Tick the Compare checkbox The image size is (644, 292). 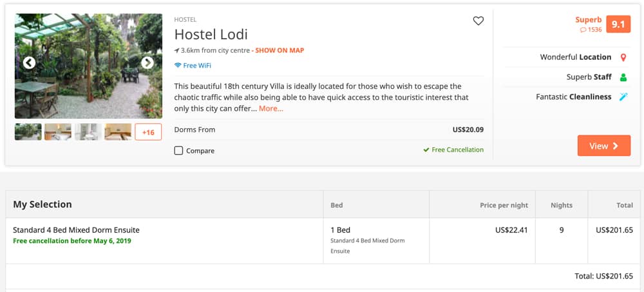pyautogui.click(x=178, y=151)
